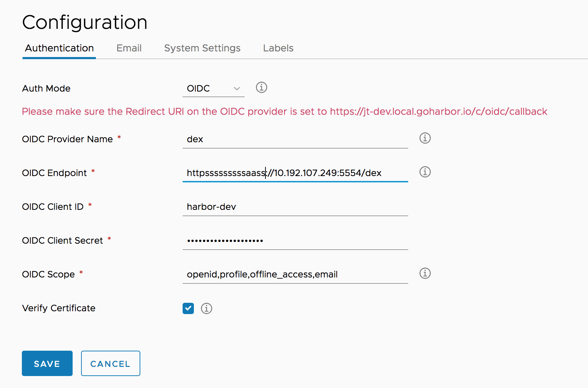Click the Redirect URI warning message
Viewport: 588px width, 388px height.
click(284, 112)
